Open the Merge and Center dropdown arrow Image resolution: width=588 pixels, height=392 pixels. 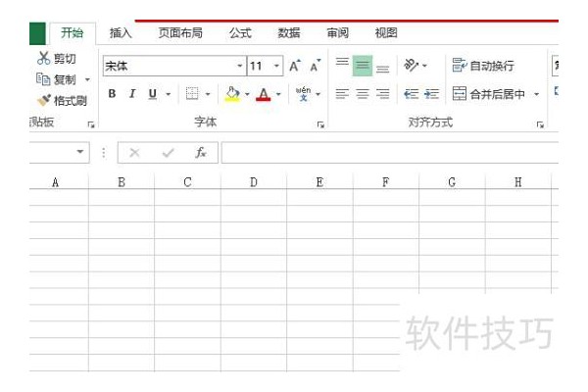tap(537, 94)
